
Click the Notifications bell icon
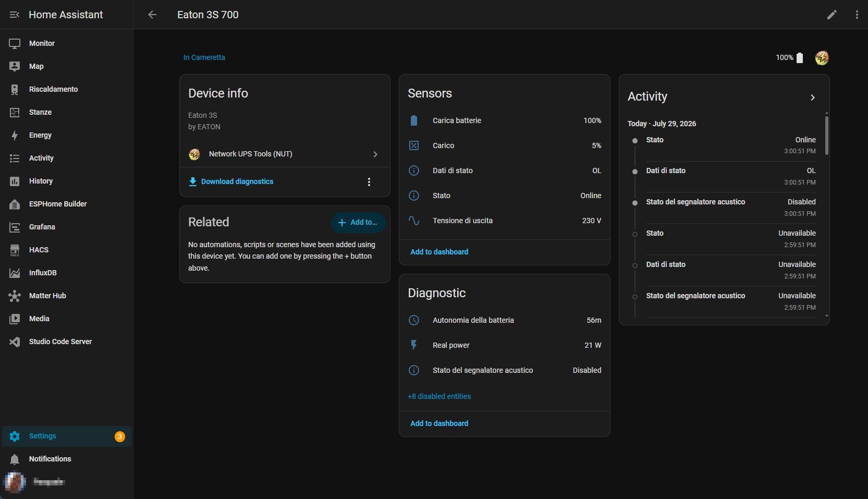coord(15,459)
